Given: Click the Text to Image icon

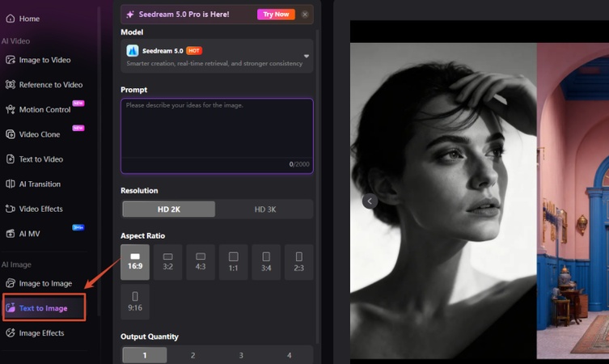Looking at the screenshot, I should point(11,307).
